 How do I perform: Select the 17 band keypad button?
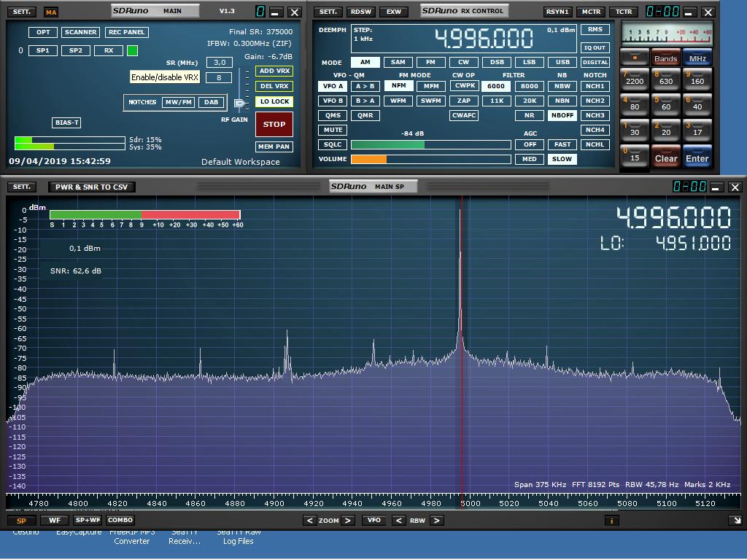click(697, 131)
